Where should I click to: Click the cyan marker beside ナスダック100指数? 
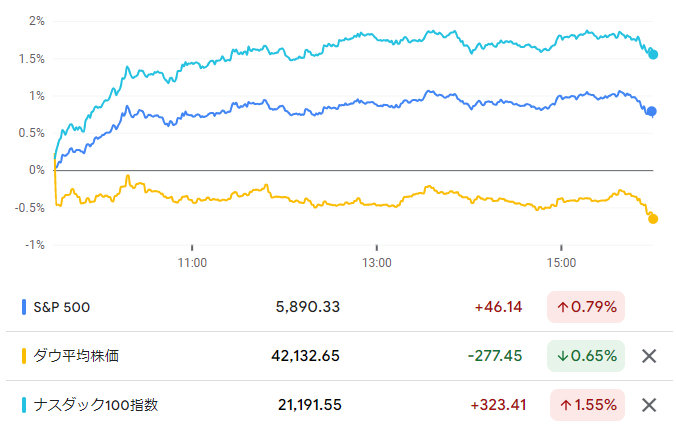click(x=24, y=405)
